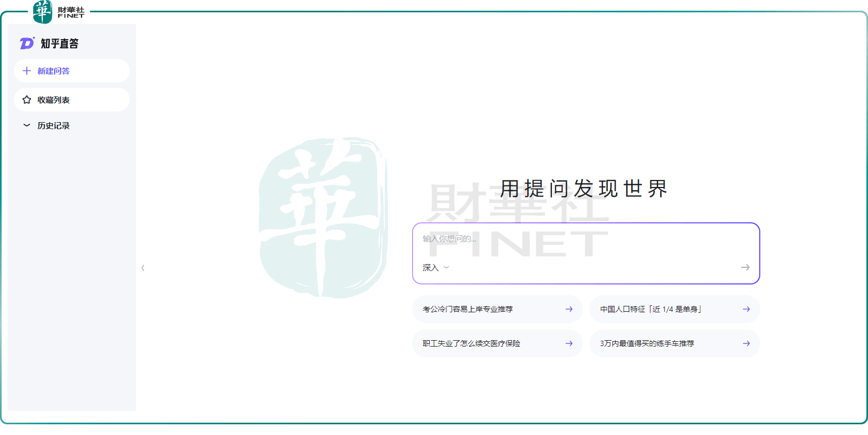This screenshot has height=435, width=868.
Task: Click the 用提问发现世界 headline
Action: pos(583,189)
